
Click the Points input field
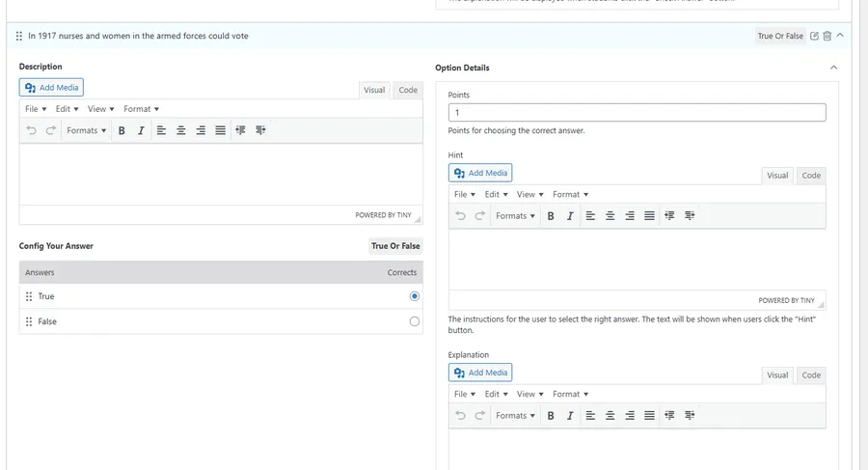pyautogui.click(x=637, y=113)
